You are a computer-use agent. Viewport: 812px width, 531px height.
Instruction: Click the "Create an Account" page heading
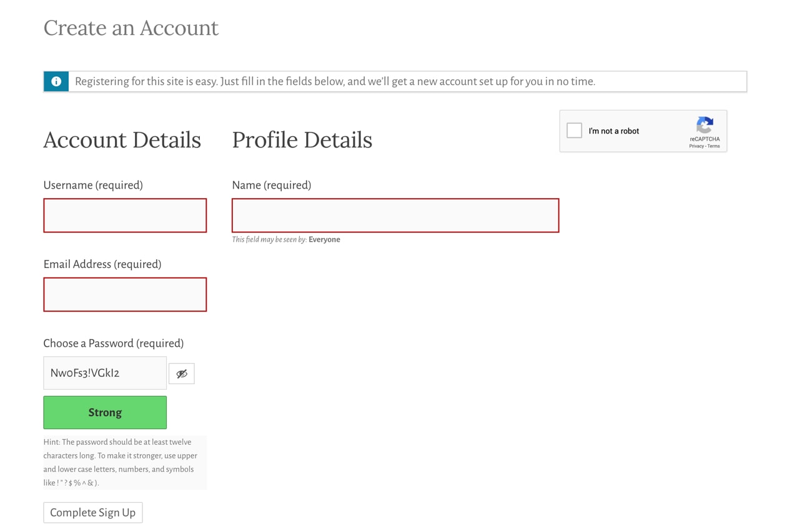click(x=131, y=28)
